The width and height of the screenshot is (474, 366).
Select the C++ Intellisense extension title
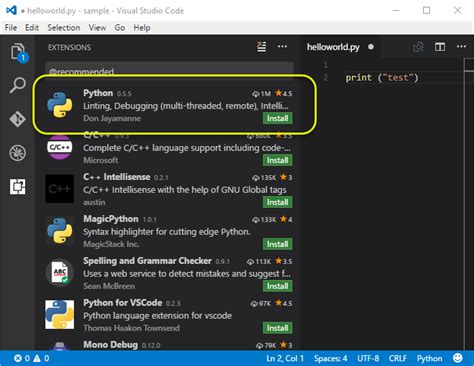[x=117, y=177]
